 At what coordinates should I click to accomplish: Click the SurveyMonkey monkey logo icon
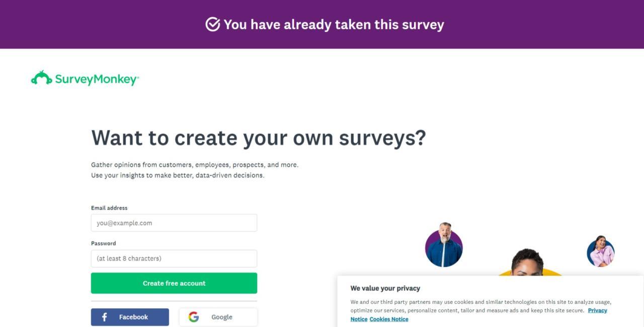(41, 78)
